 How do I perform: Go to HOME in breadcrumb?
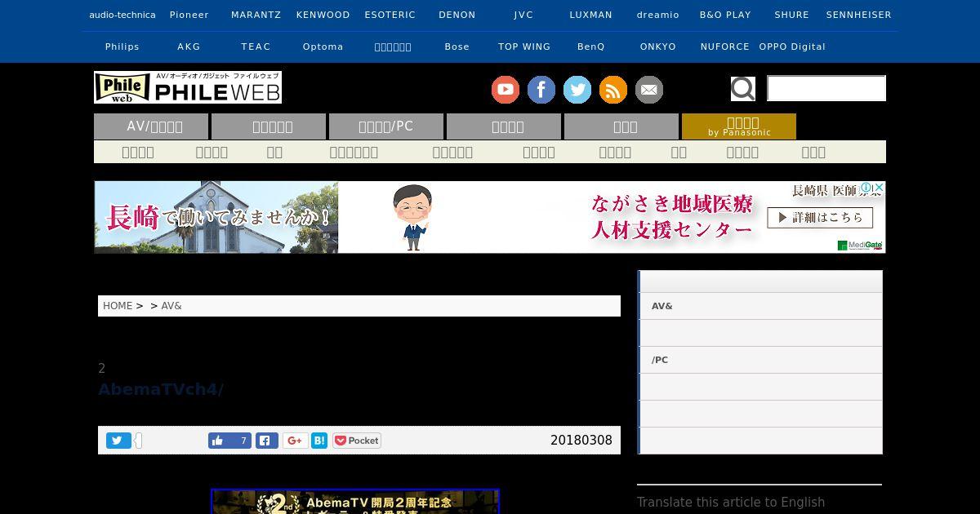tap(118, 306)
